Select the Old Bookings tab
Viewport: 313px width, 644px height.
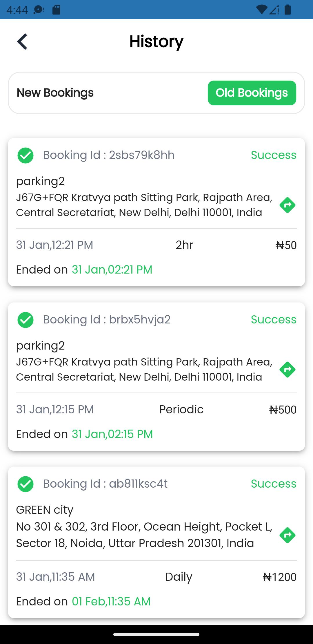[x=252, y=93]
